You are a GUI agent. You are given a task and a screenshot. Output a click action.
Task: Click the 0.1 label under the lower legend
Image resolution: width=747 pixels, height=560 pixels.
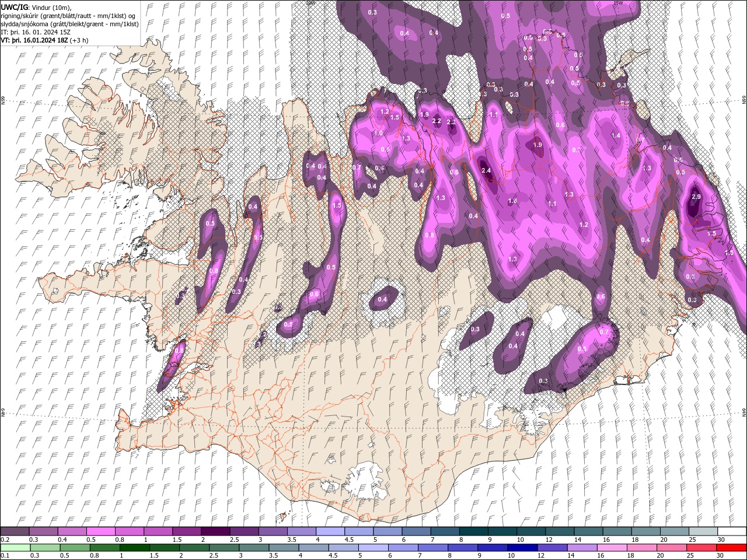pyautogui.click(x=5, y=556)
